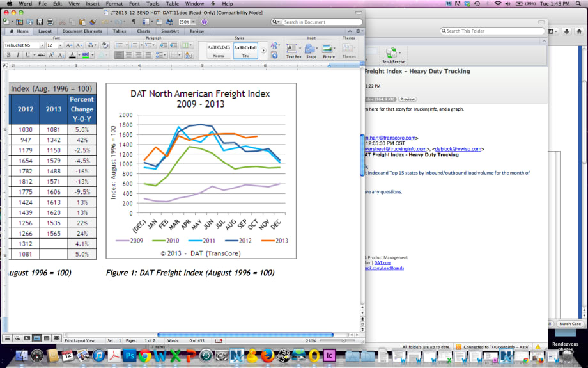This screenshot has height=368, width=588.
Task: Pick the font color swatch
Action: click(72, 55)
